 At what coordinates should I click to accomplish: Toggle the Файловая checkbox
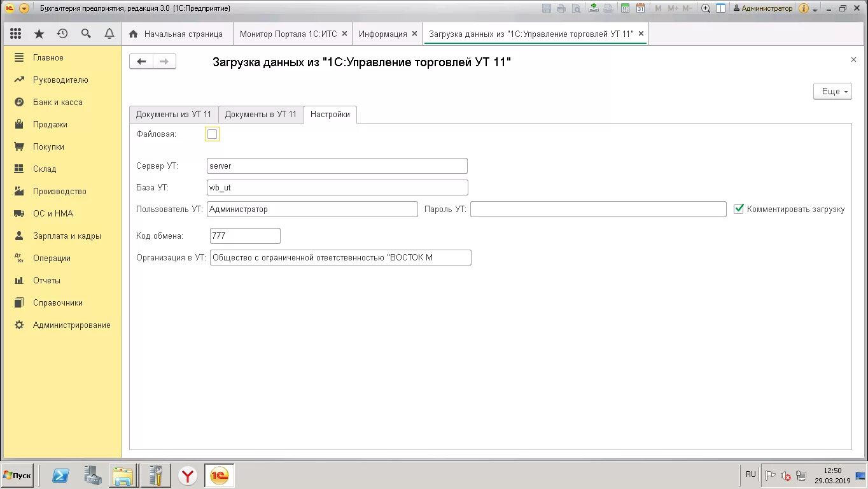point(213,134)
